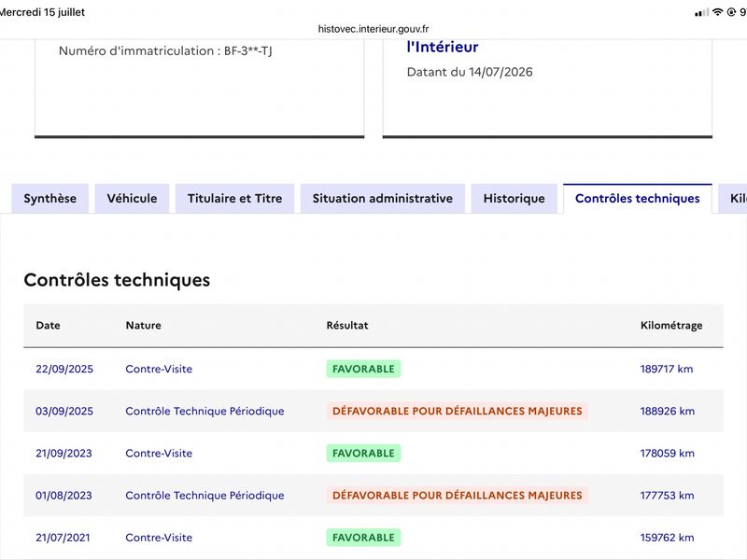Click Contrôle Technique Périodique in 01/08/2023 row
The image size is (747, 560).
click(204, 496)
